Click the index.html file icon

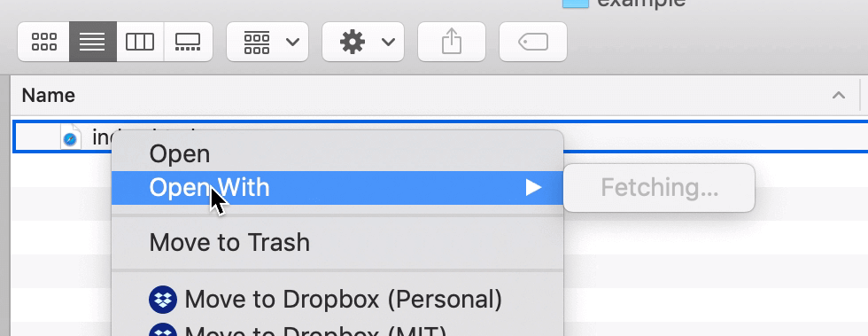pos(70,137)
